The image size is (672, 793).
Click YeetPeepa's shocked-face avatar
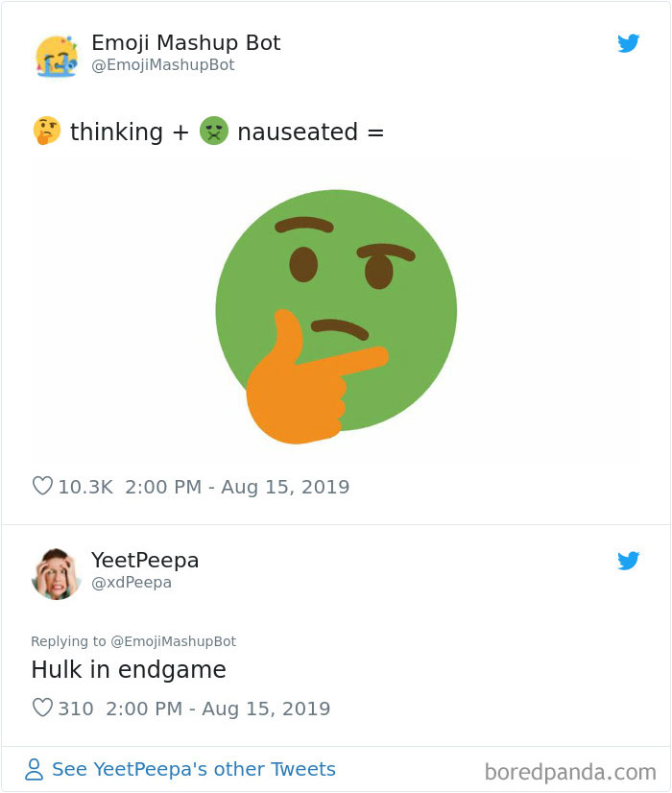57,570
